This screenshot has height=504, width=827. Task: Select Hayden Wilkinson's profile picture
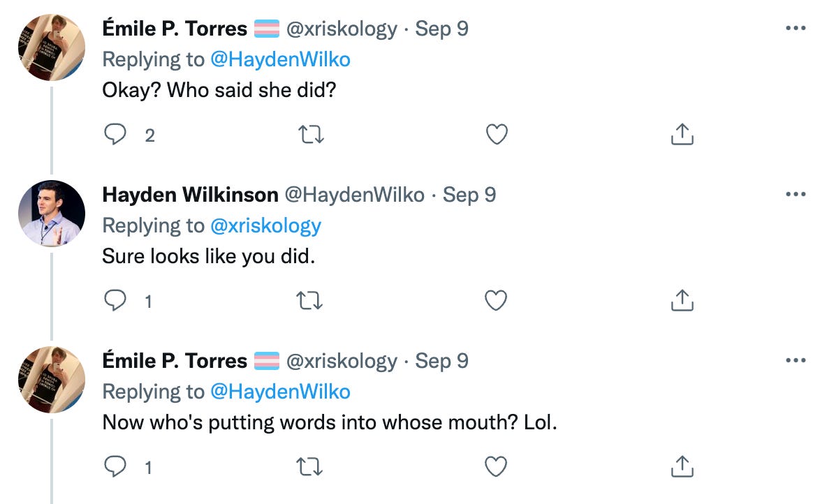51,213
